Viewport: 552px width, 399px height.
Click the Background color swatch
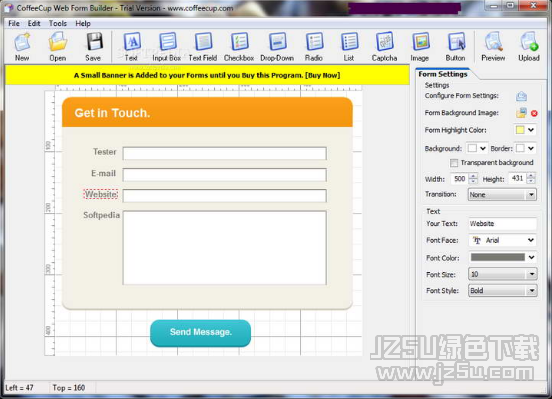click(x=472, y=149)
